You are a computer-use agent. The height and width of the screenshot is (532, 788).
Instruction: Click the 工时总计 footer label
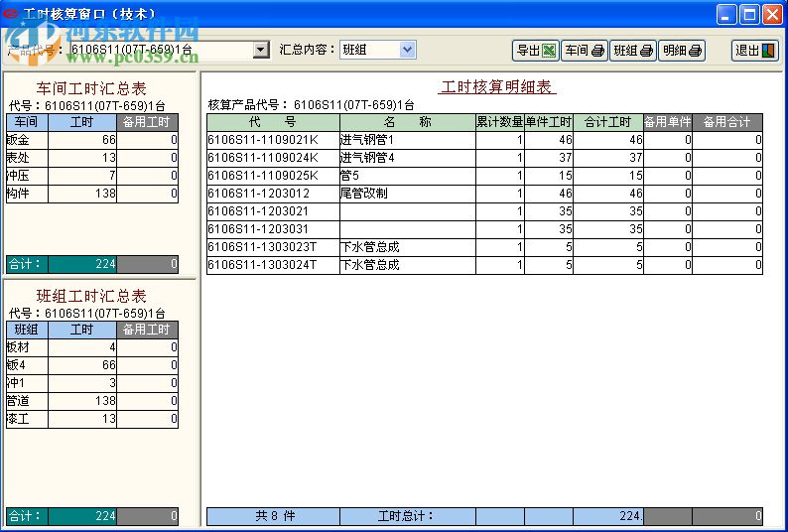click(406, 516)
